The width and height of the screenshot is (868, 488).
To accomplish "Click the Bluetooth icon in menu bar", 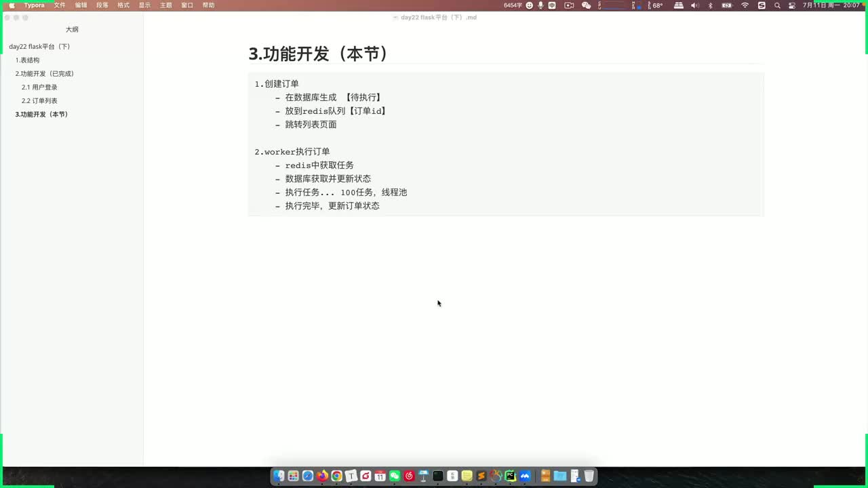I will point(711,5).
